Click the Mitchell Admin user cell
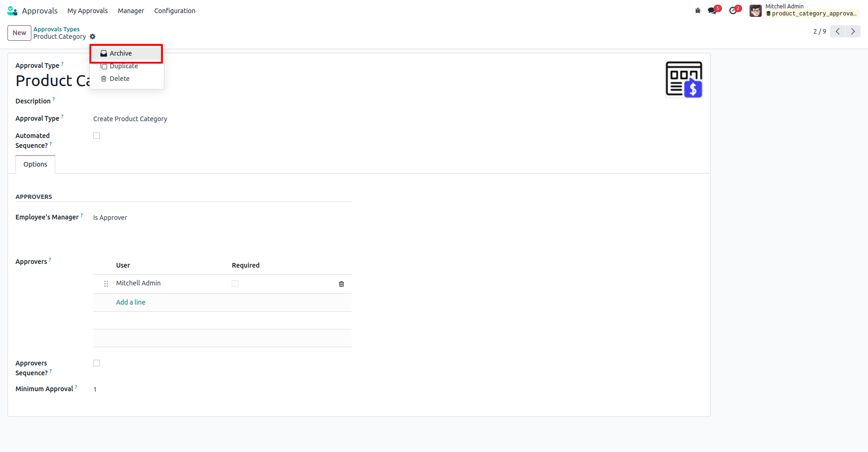868x452 pixels. click(139, 283)
